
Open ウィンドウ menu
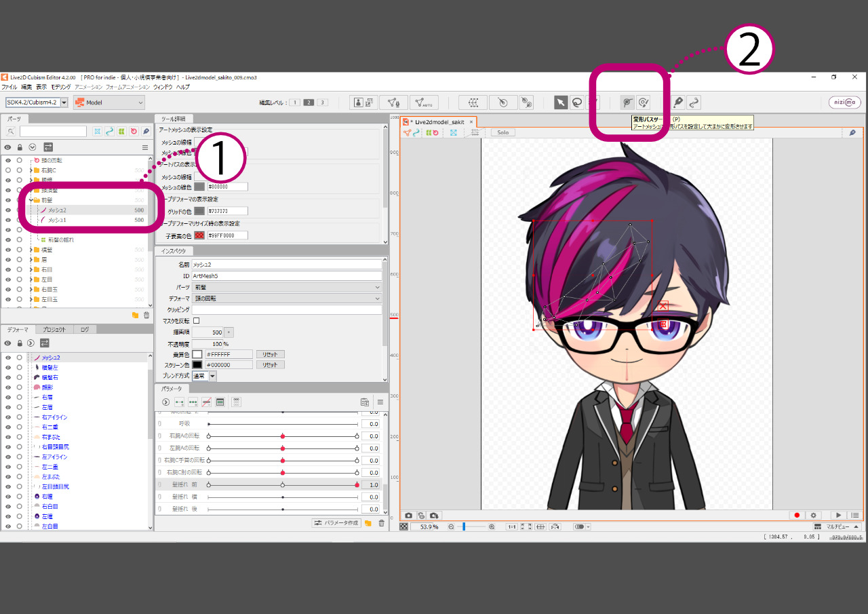[163, 88]
